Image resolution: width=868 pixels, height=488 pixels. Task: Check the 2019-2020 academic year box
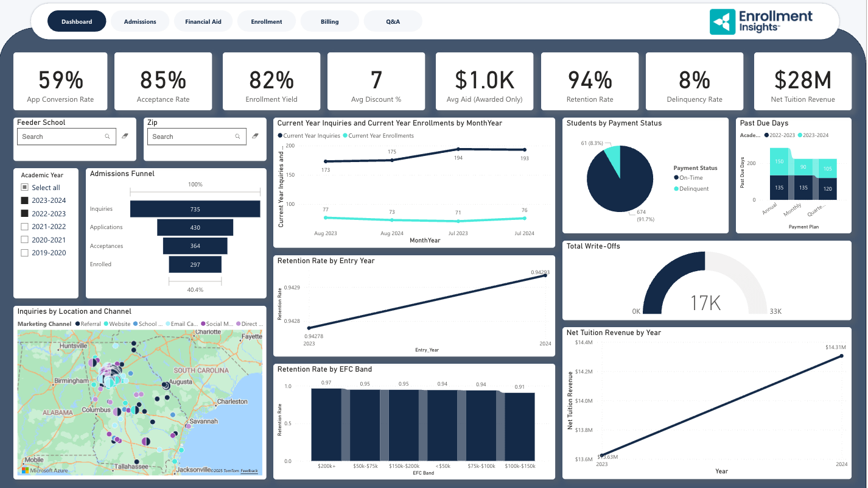pyautogui.click(x=24, y=253)
